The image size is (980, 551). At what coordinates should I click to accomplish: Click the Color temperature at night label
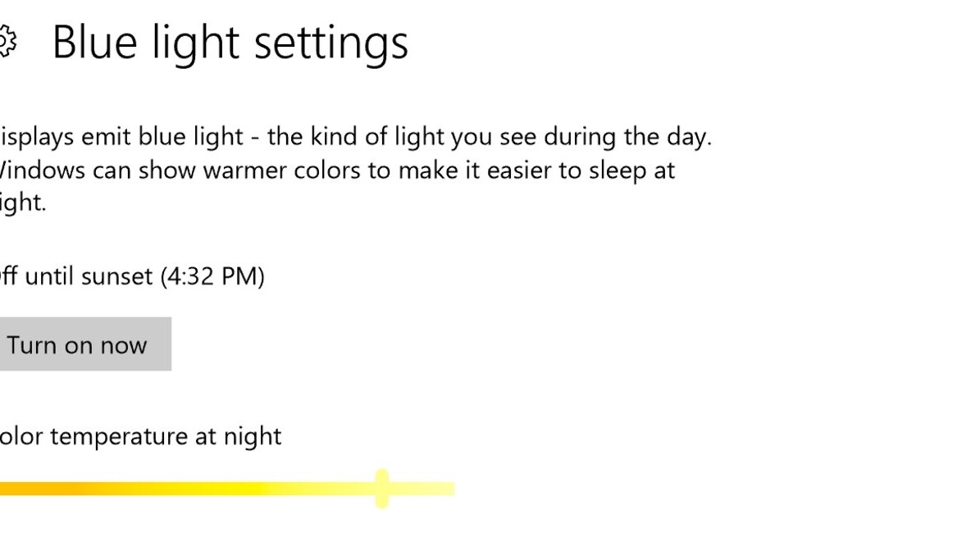coord(139,435)
